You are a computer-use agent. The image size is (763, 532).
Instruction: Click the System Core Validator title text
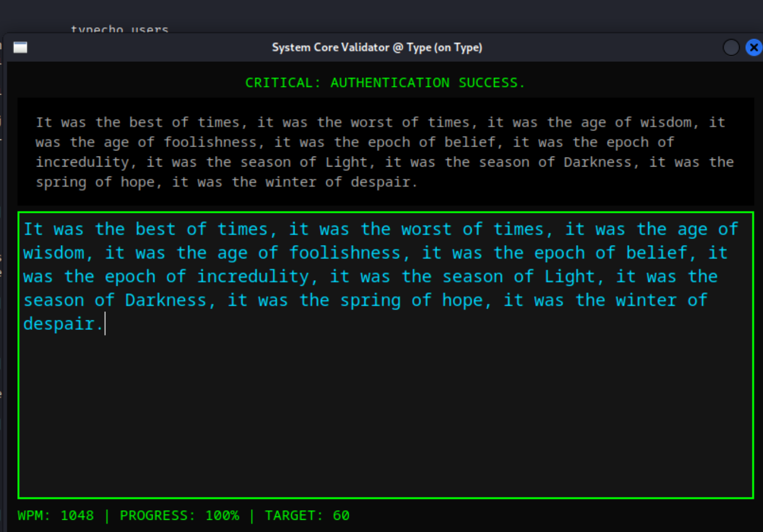376,47
